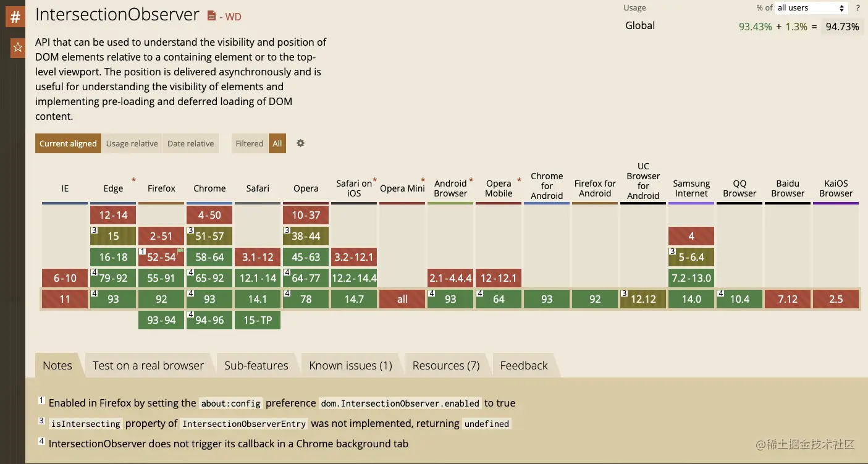Select Safari 15-TP cell
868x464 pixels.
tap(258, 320)
